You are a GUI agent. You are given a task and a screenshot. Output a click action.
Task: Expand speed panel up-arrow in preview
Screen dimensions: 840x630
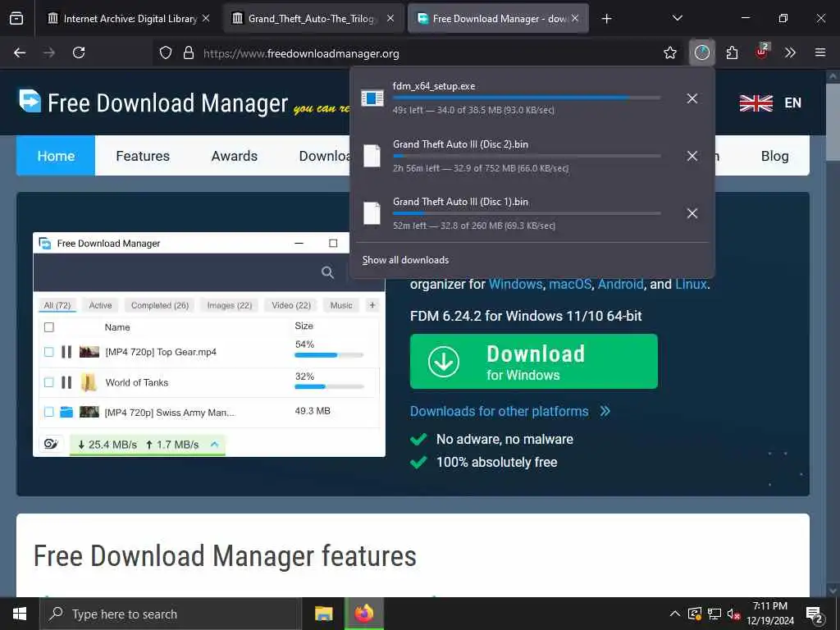[x=214, y=444]
